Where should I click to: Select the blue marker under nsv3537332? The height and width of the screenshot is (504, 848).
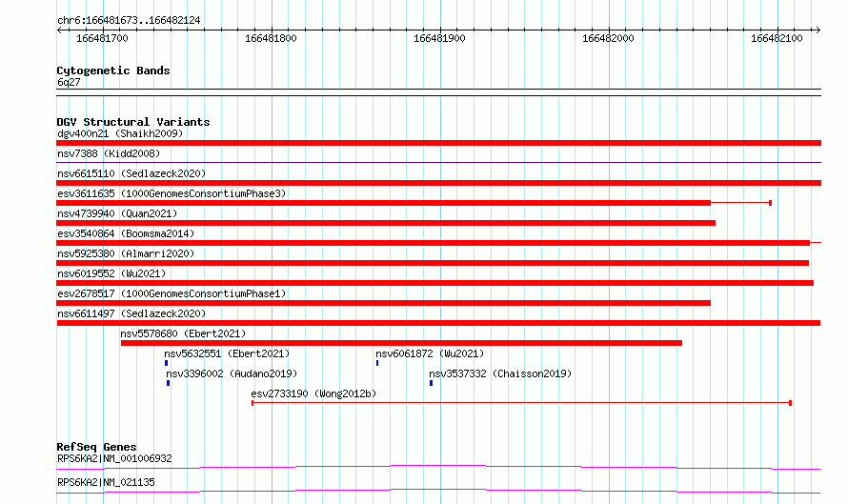(431, 383)
